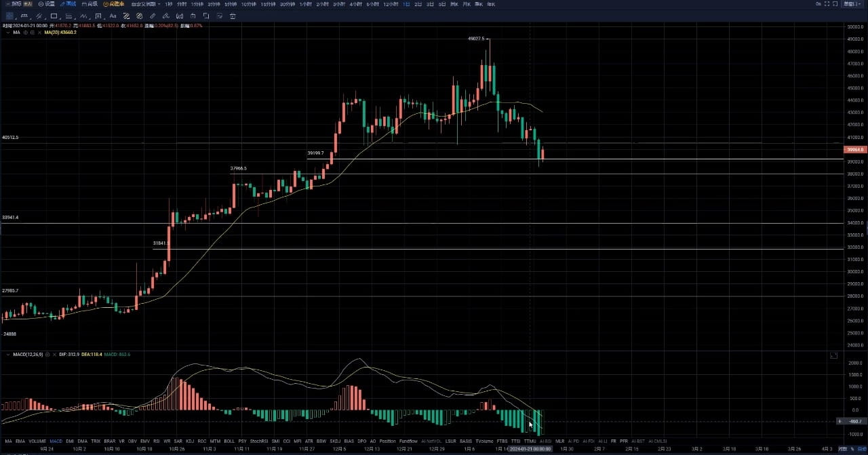Toggle the 对数 log scale button

point(842,448)
